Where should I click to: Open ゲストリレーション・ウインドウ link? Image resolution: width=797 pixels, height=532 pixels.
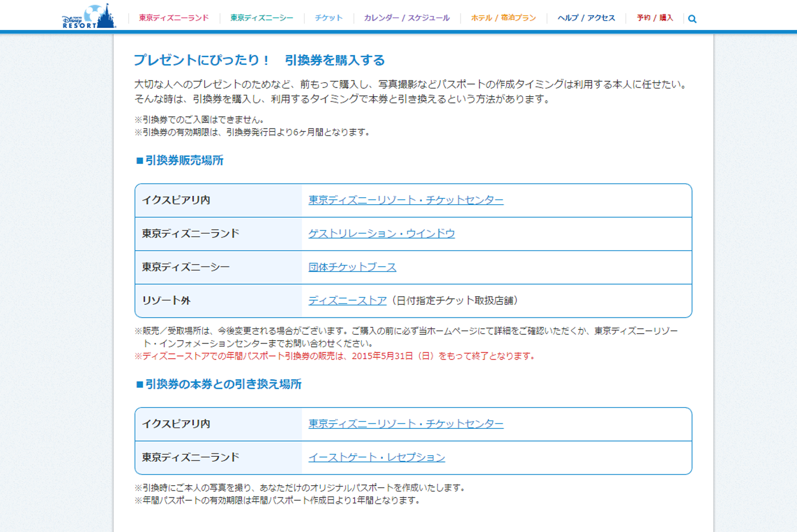pyautogui.click(x=382, y=234)
